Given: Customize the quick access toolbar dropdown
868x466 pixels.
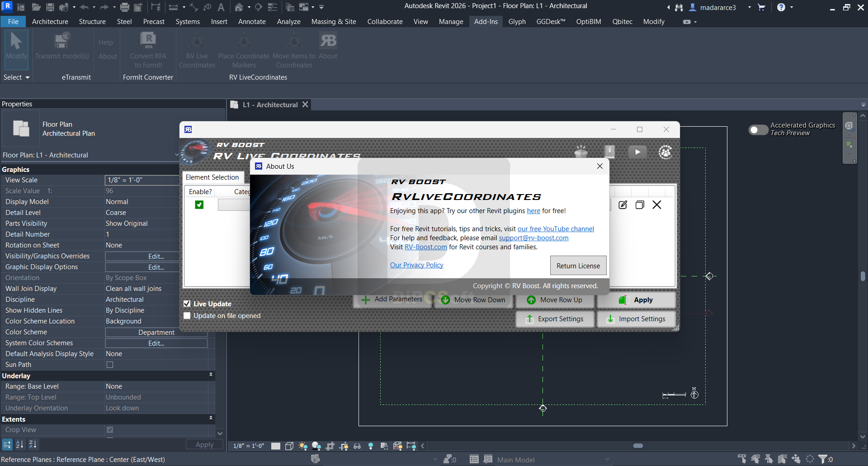Looking at the screenshot, I should point(321,7).
